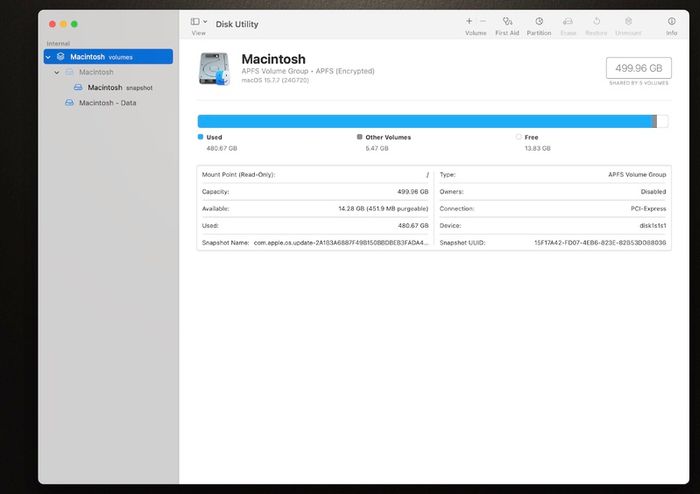Click the Macintosh - Data disk icon
The height and width of the screenshot is (494, 700).
click(69, 103)
